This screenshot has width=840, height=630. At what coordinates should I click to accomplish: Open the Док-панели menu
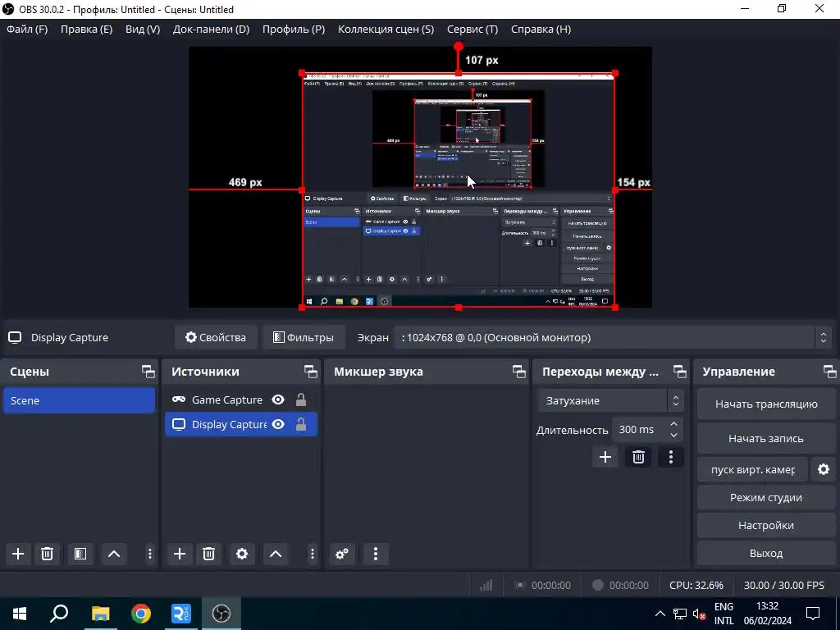coord(211,30)
